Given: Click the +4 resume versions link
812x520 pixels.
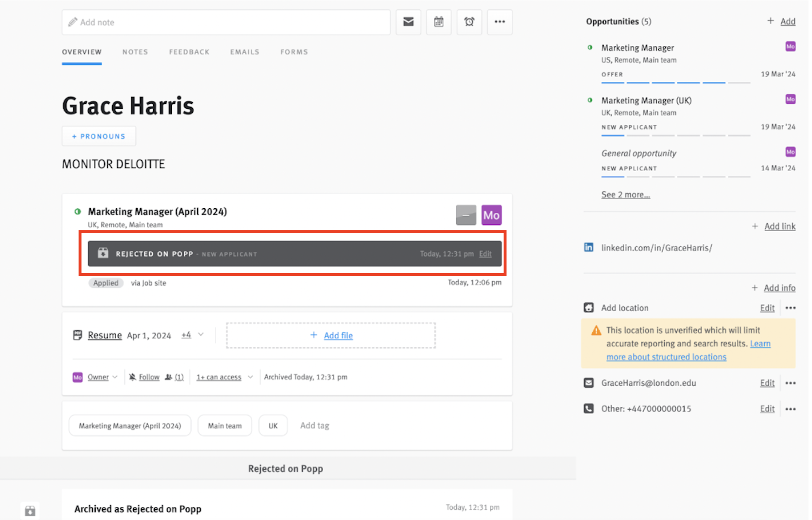Looking at the screenshot, I should point(186,335).
